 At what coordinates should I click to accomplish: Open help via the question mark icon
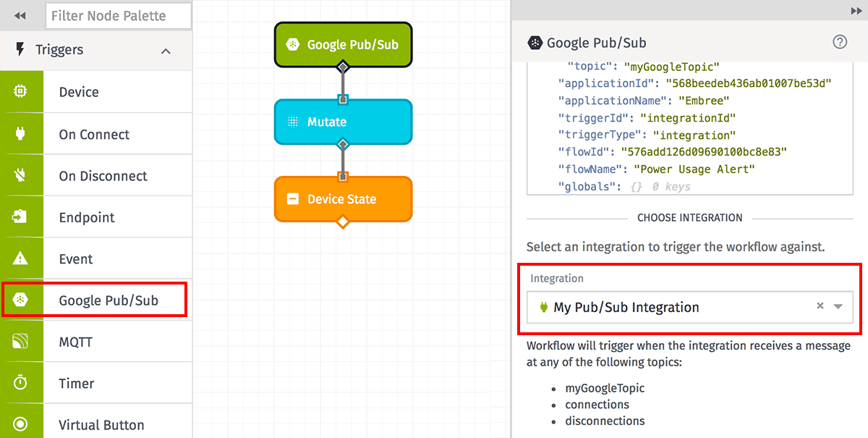[840, 42]
